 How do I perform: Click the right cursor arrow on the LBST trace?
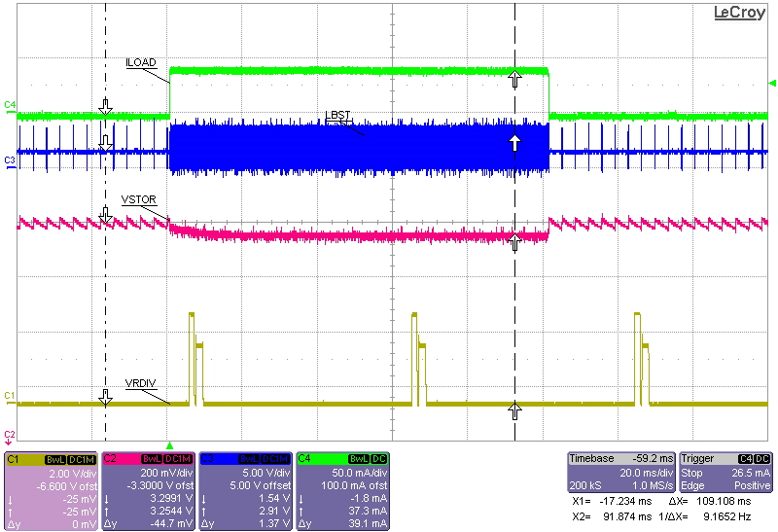point(514,144)
